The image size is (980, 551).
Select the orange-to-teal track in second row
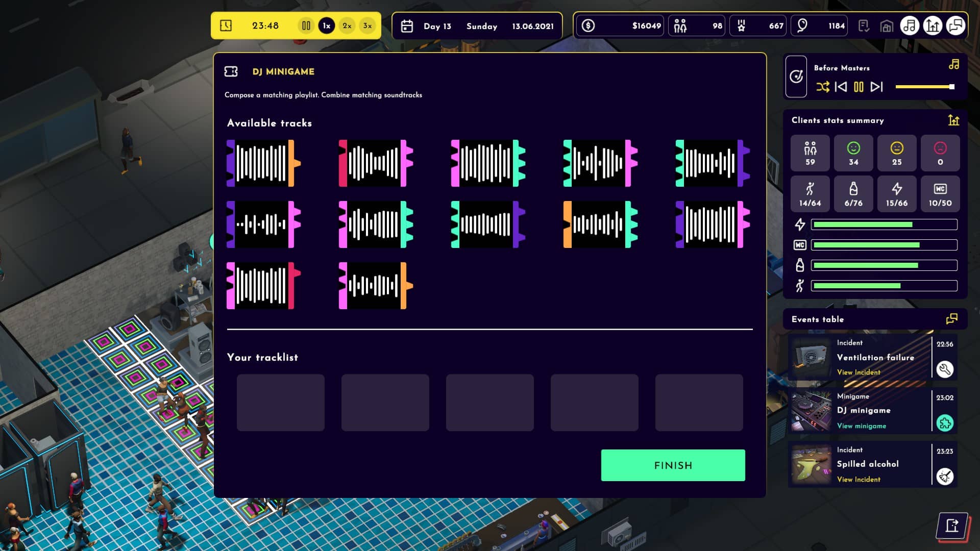[600, 224]
